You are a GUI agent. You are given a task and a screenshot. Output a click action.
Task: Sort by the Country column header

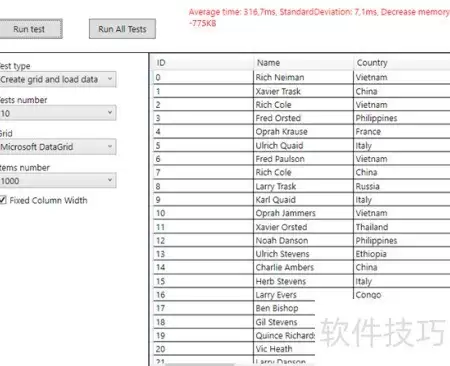click(x=402, y=63)
